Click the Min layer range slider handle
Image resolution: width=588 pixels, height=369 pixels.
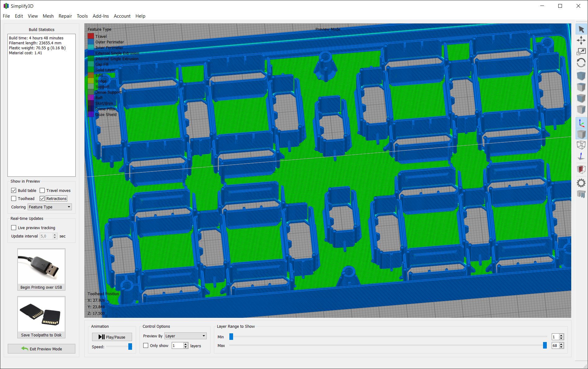pyautogui.click(x=231, y=336)
